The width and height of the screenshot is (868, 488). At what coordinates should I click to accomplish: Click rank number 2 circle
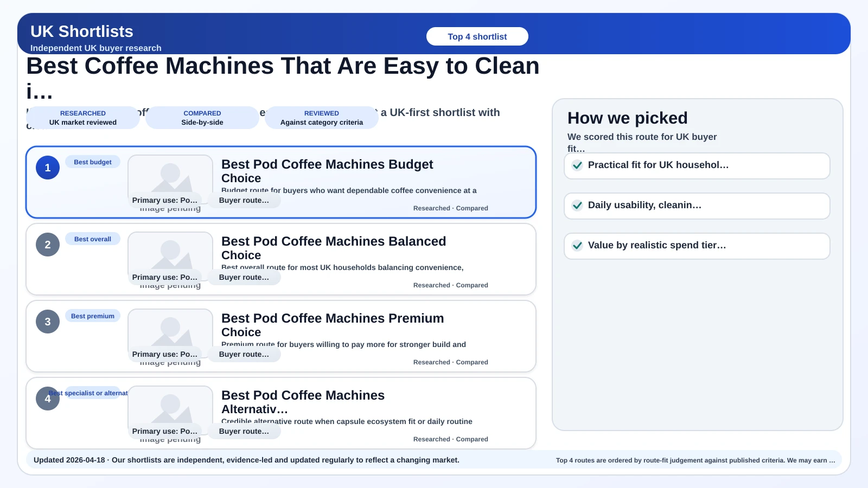point(48,245)
